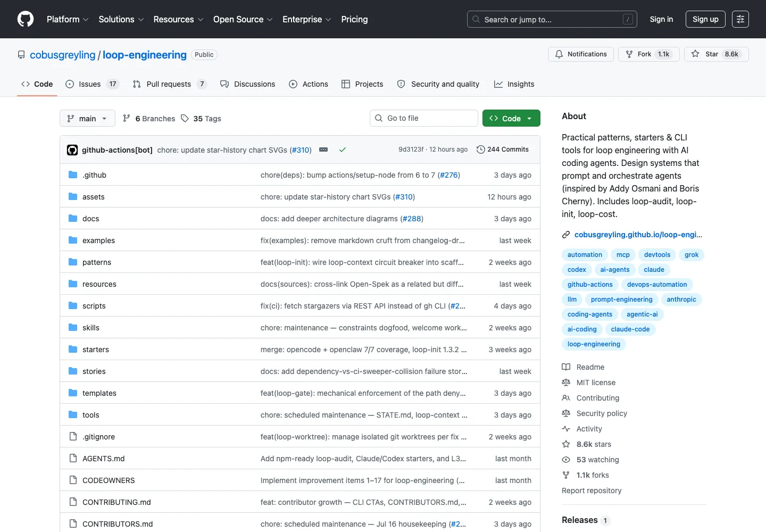Open the 244 Commits history
This screenshot has width=766, height=532.
pos(503,149)
